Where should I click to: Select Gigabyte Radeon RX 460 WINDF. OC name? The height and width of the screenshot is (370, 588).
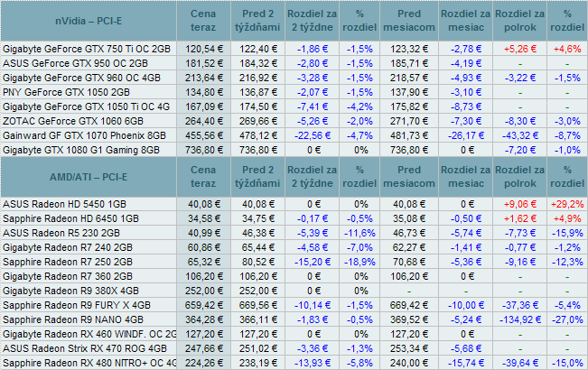(89, 334)
